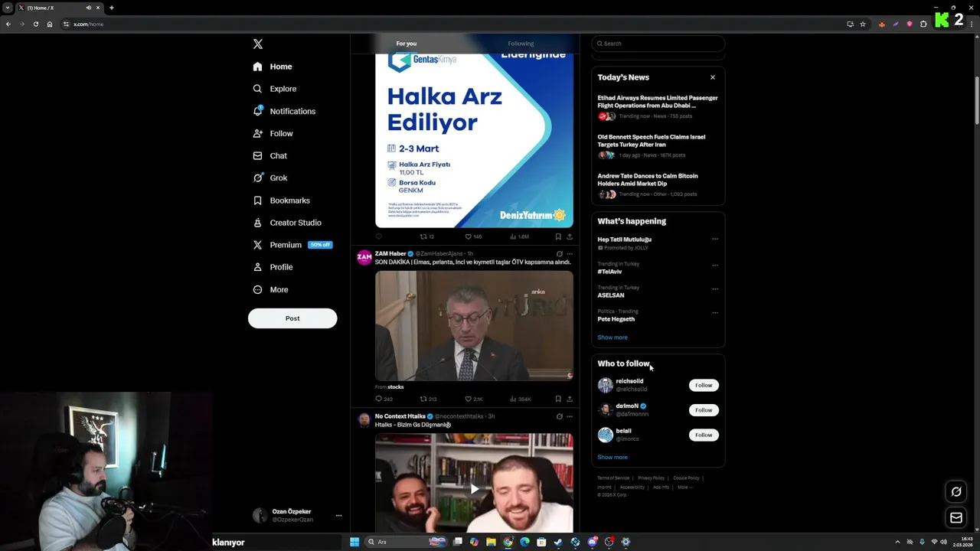
Task: Switch to the Following tab
Action: point(521,44)
